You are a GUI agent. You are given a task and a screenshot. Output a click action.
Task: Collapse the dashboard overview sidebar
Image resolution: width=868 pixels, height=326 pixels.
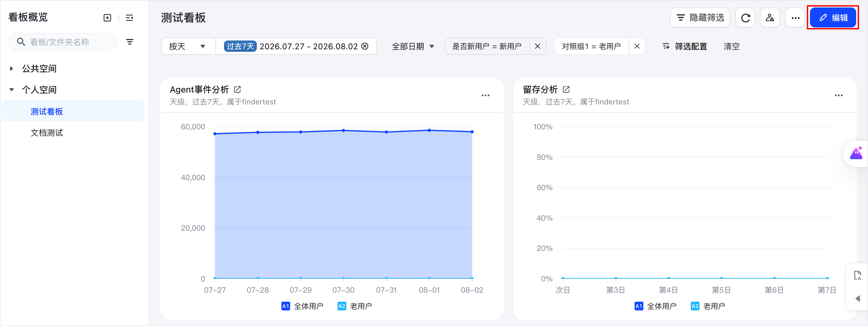129,18
